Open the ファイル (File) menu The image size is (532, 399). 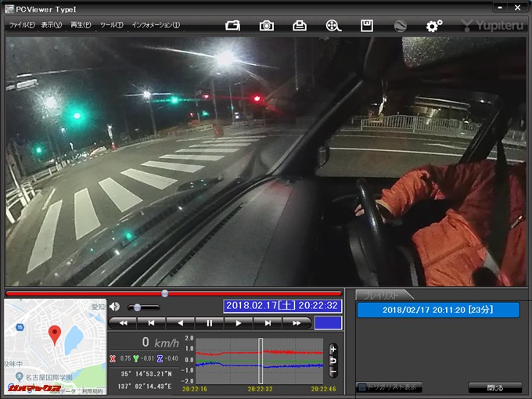[21, 25]
